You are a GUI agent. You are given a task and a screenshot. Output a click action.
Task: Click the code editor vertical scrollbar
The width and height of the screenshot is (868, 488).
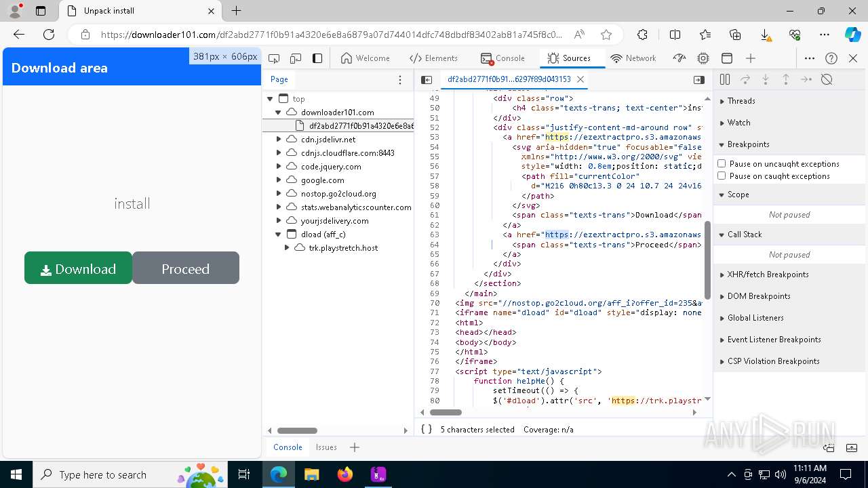[x=708, y=260]
